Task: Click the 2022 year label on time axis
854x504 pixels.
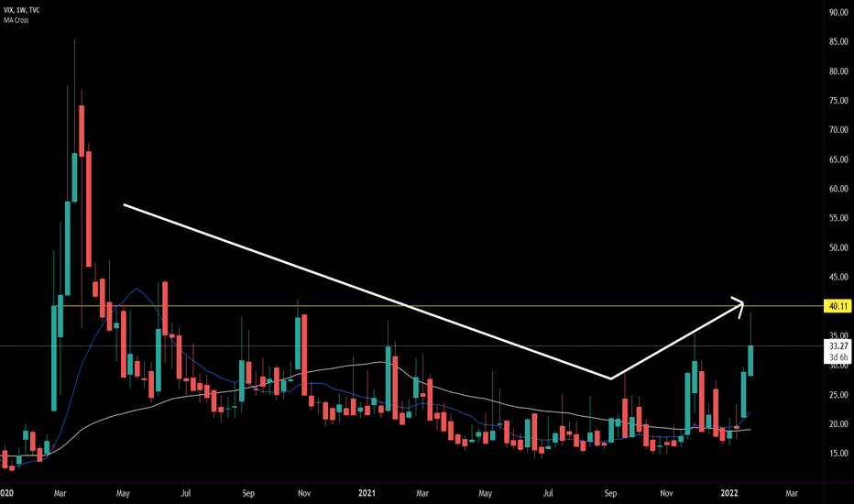Action: 729,493
